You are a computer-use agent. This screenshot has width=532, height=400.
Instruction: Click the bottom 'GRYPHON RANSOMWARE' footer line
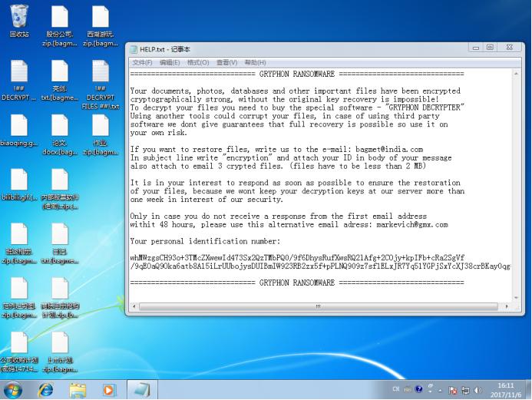point(297,283)
